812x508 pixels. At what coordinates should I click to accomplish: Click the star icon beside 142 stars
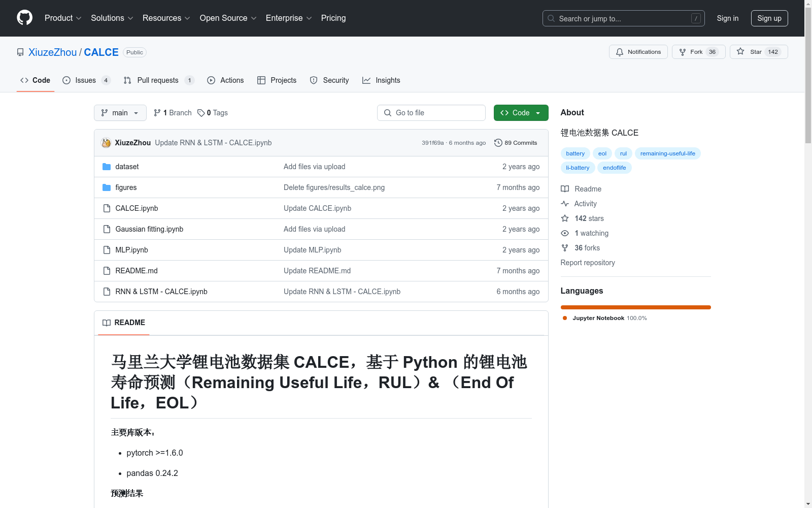565,218
